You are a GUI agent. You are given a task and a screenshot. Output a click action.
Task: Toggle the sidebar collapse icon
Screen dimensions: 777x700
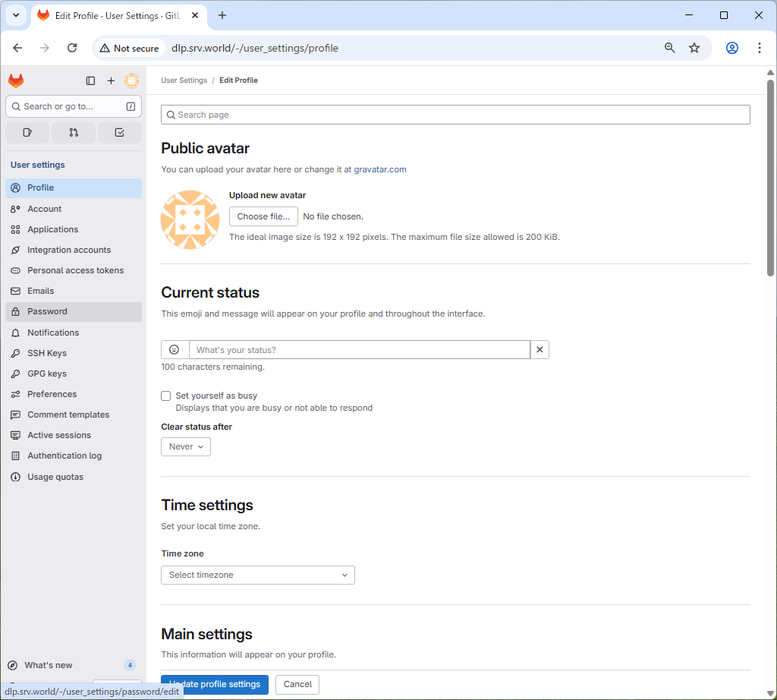pos(90,80)
